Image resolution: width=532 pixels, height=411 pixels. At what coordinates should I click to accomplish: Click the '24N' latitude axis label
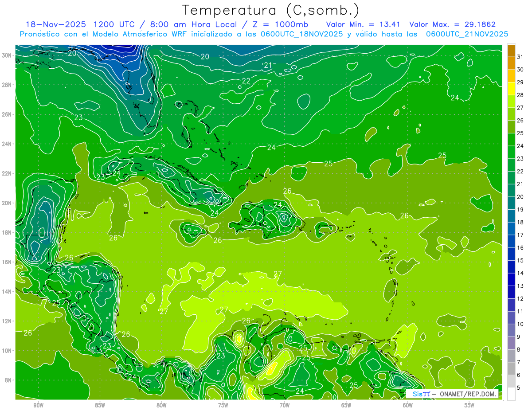click(x=7, y=144)
